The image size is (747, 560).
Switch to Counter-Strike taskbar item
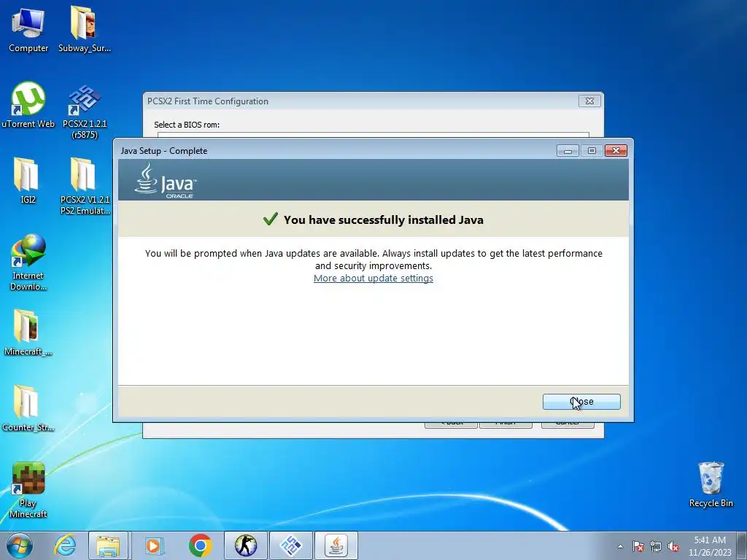click(246, 545)
